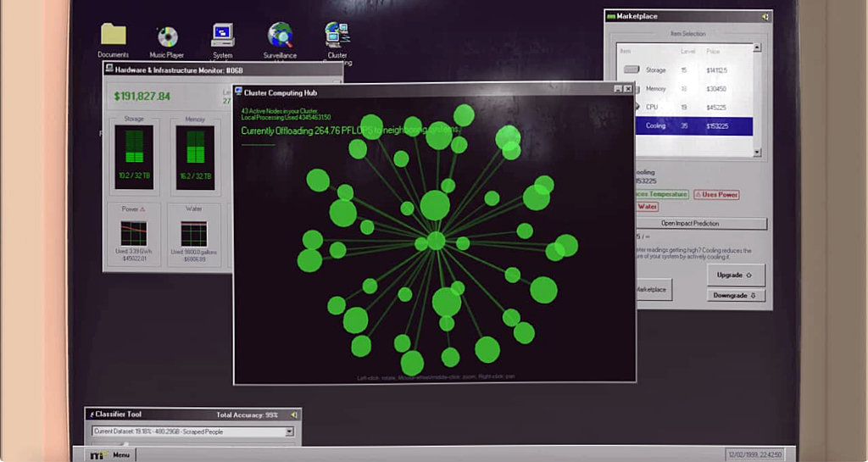The height and width of the screenshot is (462, 868).
Task: Select the Memory row in Marketplace
Action: click(685, 88)
